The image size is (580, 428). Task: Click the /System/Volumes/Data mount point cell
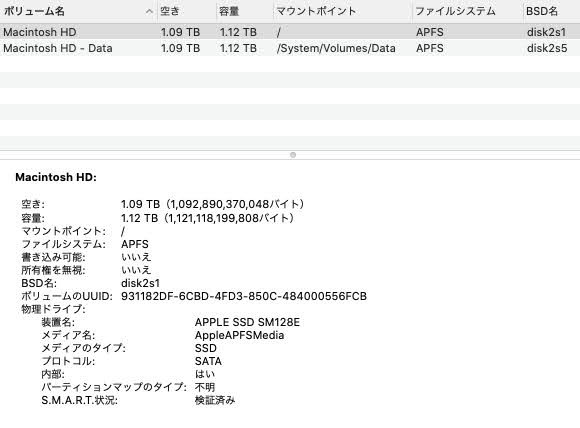tap(336, 48)
